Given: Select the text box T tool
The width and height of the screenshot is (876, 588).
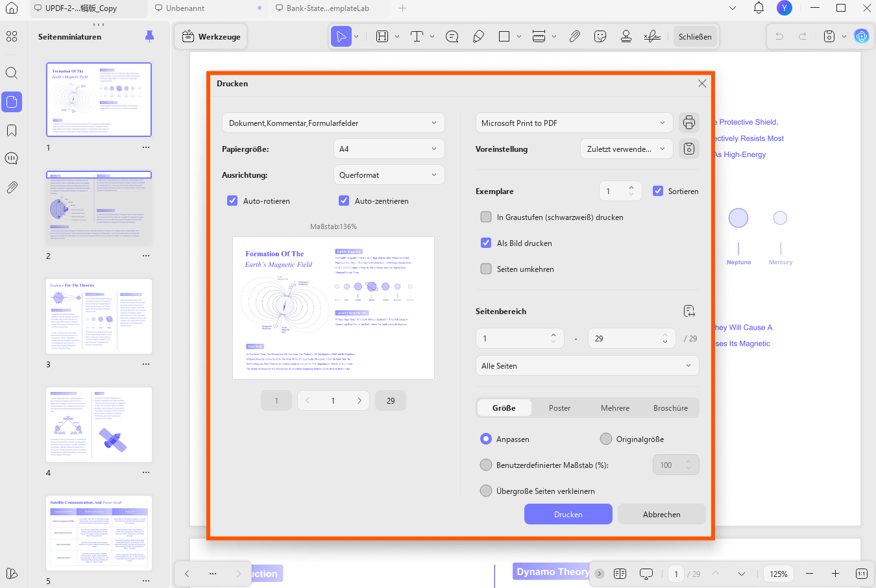Looking at the screenshot, I should coord(417,37).
